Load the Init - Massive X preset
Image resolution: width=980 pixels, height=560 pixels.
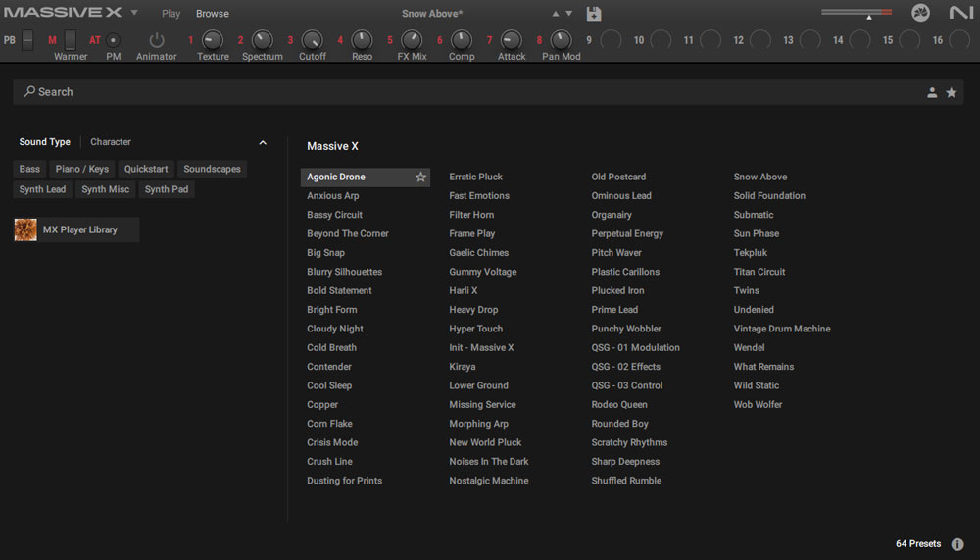click(481, 348)
